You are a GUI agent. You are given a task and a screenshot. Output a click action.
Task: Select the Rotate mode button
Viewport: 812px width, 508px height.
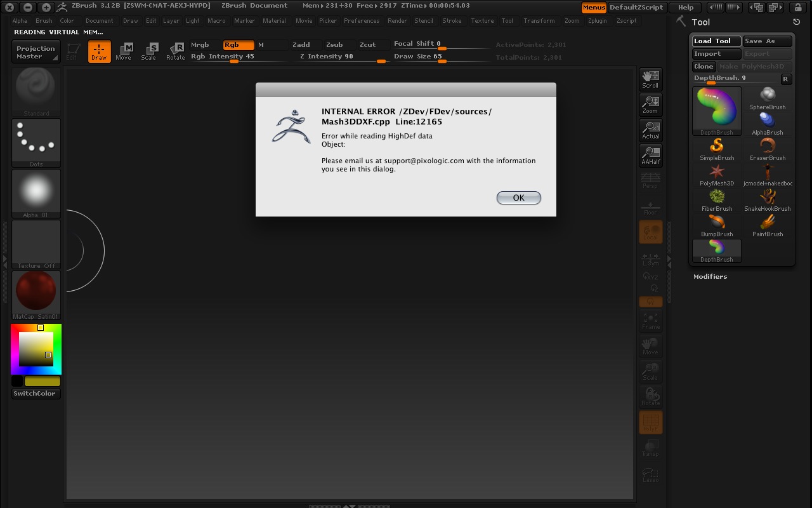pyautogui.click(x=175, y=51)
